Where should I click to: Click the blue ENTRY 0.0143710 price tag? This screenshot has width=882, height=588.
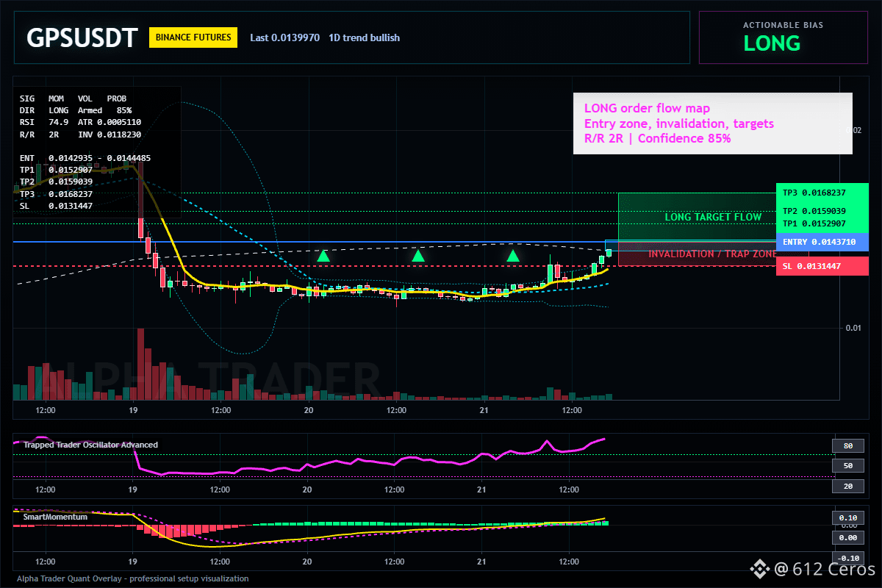click(822, 242)
